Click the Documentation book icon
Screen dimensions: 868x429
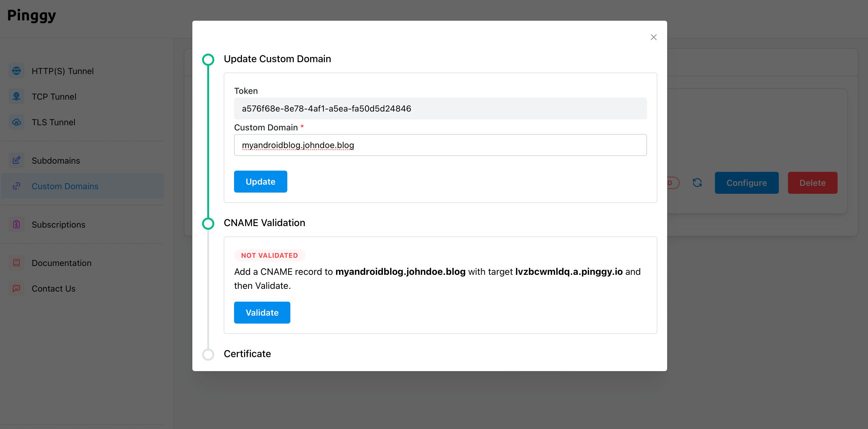point(16,263)
